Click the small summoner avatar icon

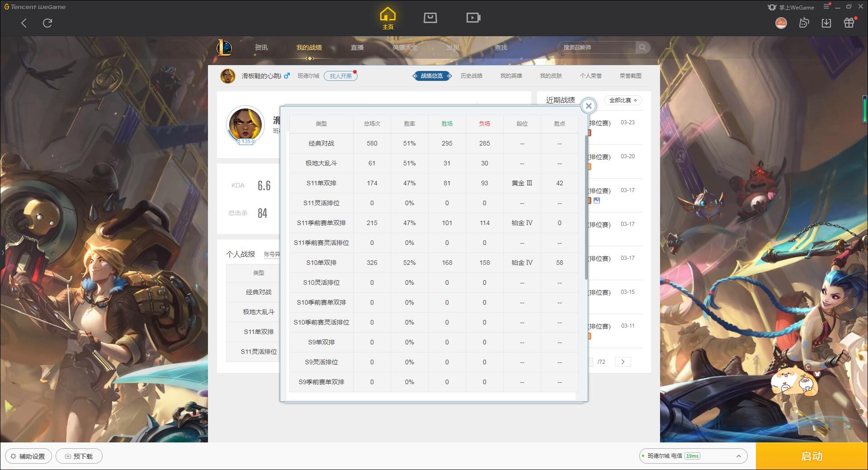click(x=228, y=76)
